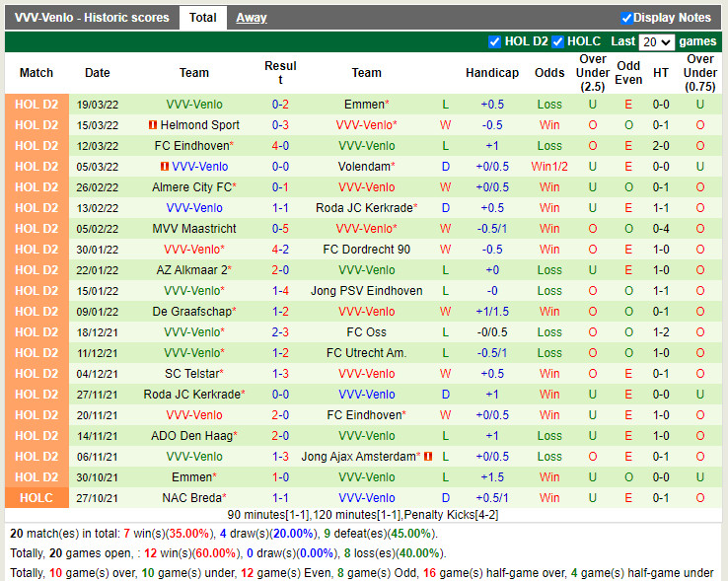Click the Win1/2 odds cell
The height and width of the screenshot is (581, 728).
[x=549, y=167]
